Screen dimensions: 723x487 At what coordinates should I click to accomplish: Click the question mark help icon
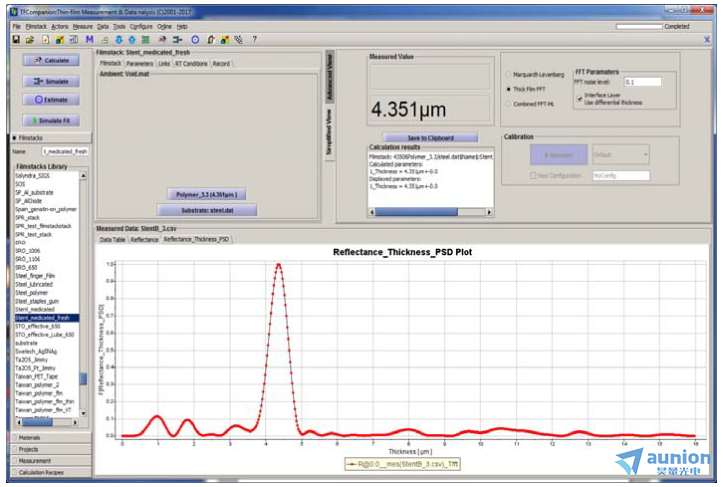(254, 40)
